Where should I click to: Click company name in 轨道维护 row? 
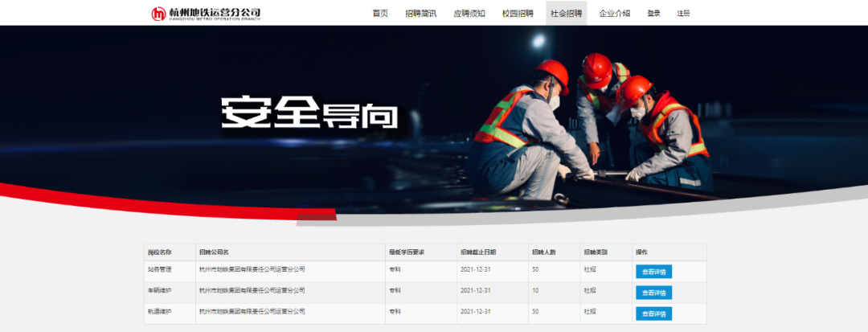(x=252, y=312)
